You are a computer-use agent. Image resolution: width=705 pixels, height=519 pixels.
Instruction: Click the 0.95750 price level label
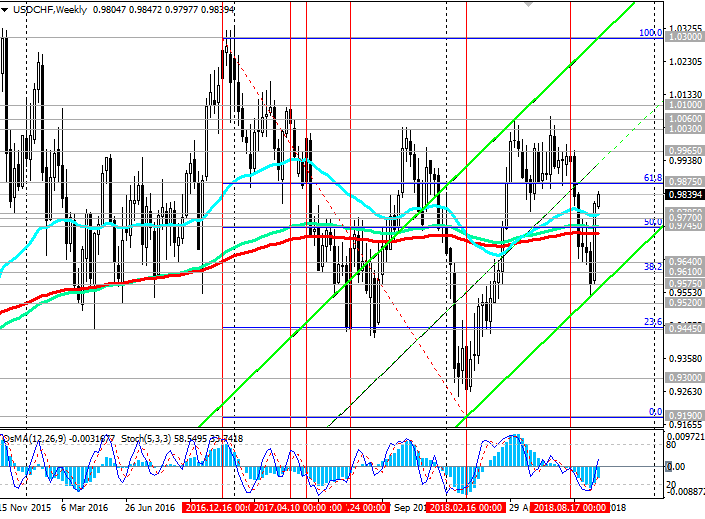[684, 283]
